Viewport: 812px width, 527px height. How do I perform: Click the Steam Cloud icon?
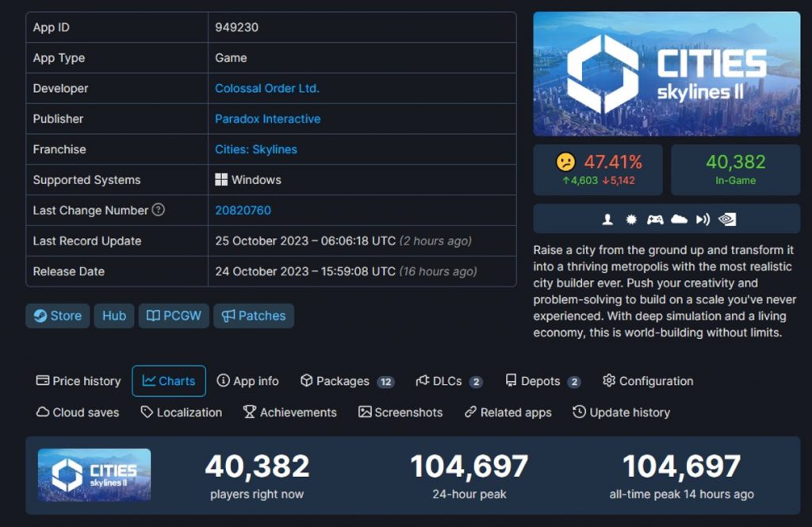point(679,219)
